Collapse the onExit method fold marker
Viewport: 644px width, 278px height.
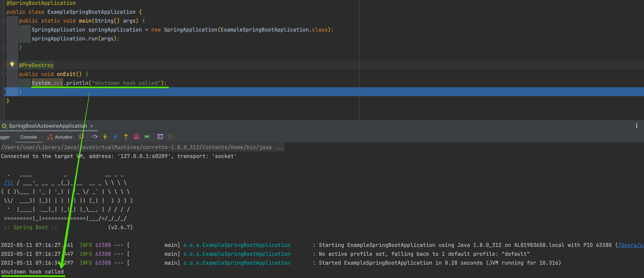pos(4,74)
